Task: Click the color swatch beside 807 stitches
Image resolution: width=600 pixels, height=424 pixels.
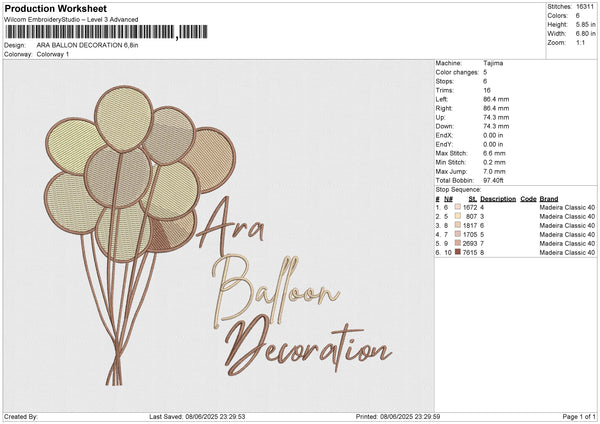Action: pyautogui.click(x=458, y=216)
